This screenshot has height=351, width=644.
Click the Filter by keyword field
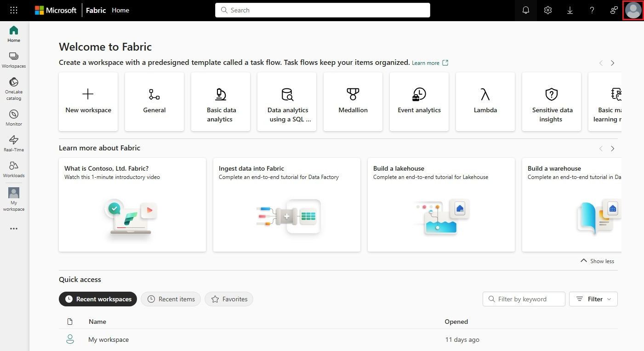click(524, 299)
